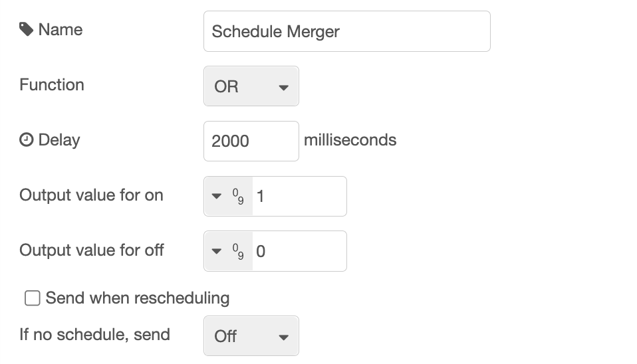Click the tag icon beside Name

27,30
